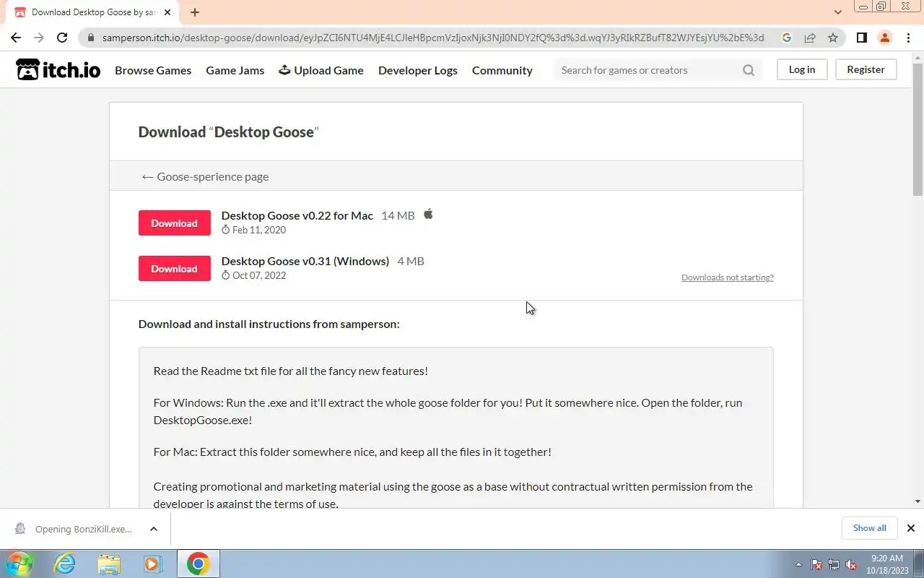Viewport: 924px width, 578px height.
Task: Bookmark this page with the star icon
Action: click(x=833, y=38)
